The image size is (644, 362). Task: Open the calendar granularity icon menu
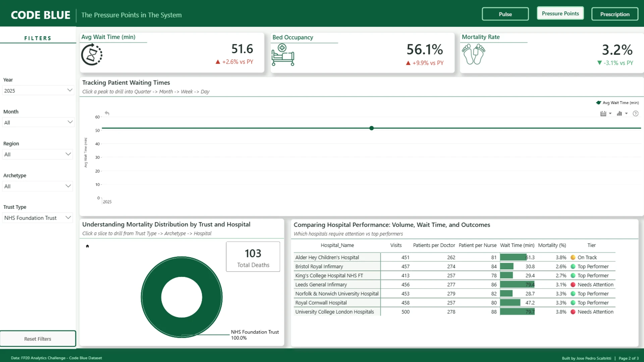[606, 114]
